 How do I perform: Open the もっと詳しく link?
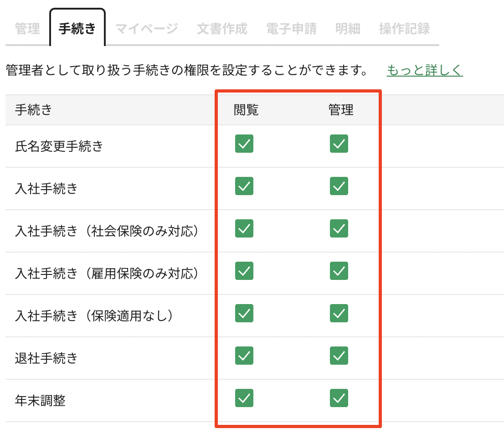[425, 70]
